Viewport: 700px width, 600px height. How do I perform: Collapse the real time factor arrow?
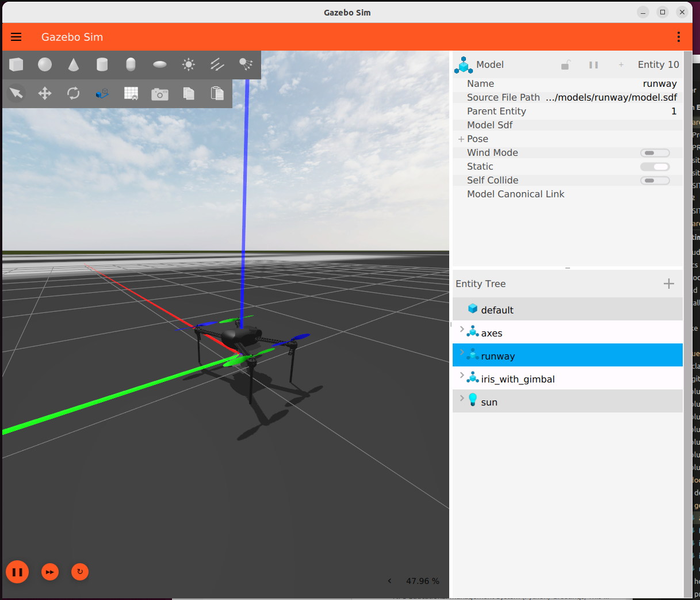point(389,581)
